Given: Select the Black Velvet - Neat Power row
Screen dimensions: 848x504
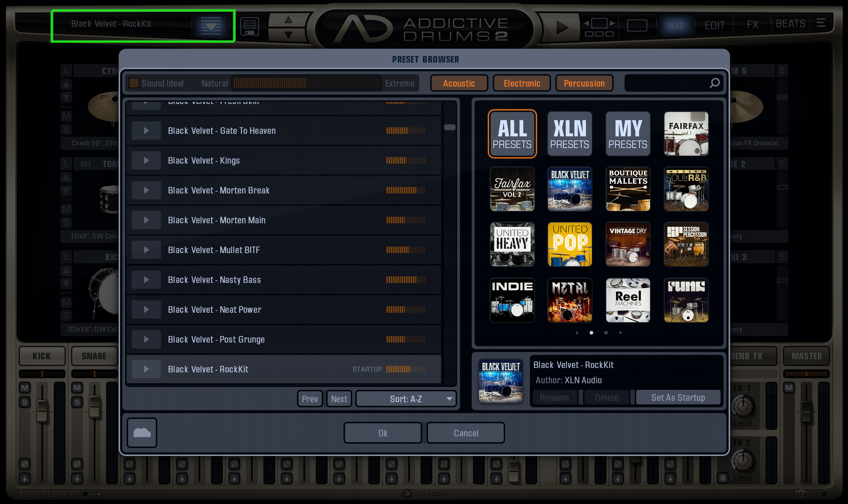Looking at the screenshot, I should coord(284,309).
